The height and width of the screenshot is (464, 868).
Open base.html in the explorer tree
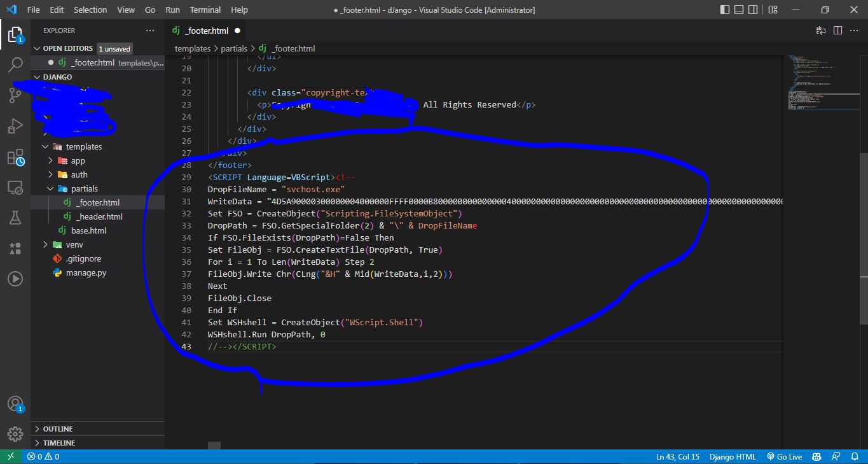coord(97,230)
